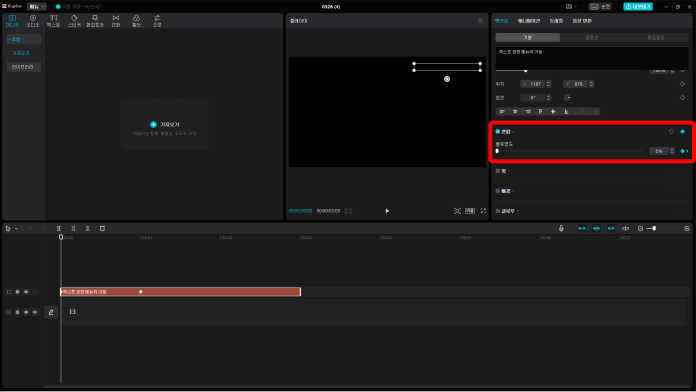Hide the main video track with eye icon
This screenshot has width=696, height=392.
tap(26, 312)
